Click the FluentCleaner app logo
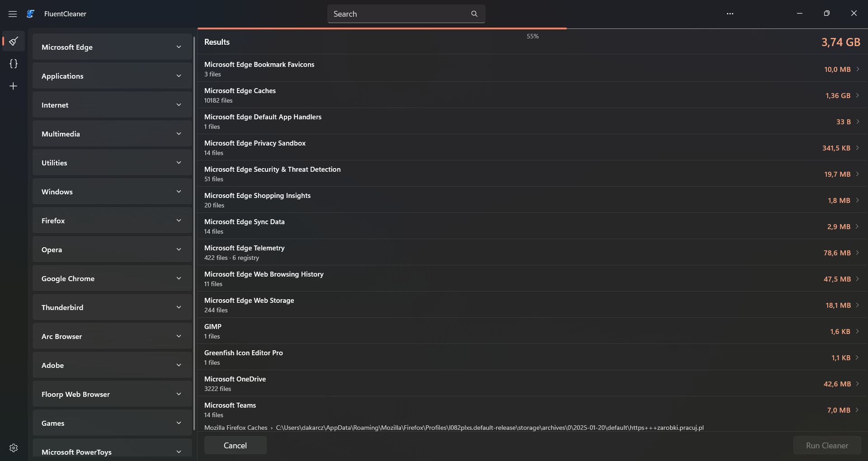Viewport: 868px width, 461px height. tap(30, 14)
